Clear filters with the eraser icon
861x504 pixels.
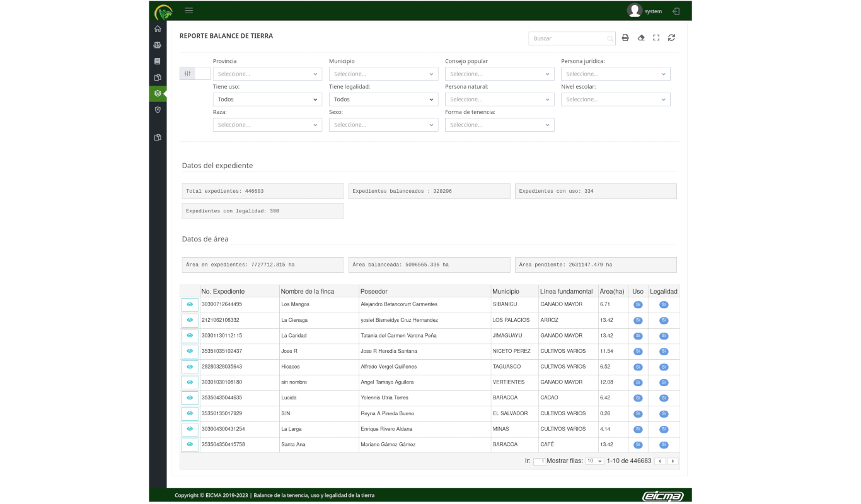coord(641,38)
